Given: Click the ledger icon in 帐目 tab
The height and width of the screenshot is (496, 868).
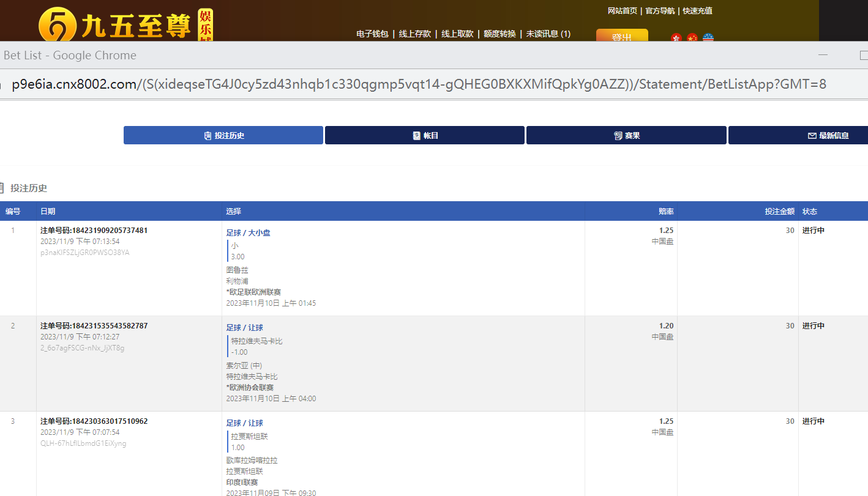Looking at the screenshot, I should coord(417,136).
